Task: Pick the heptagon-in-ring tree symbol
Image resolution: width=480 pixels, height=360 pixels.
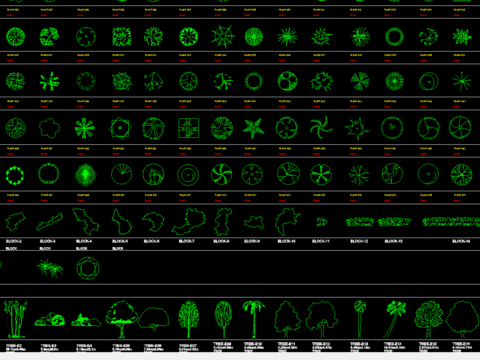Action: coord(88,268)
